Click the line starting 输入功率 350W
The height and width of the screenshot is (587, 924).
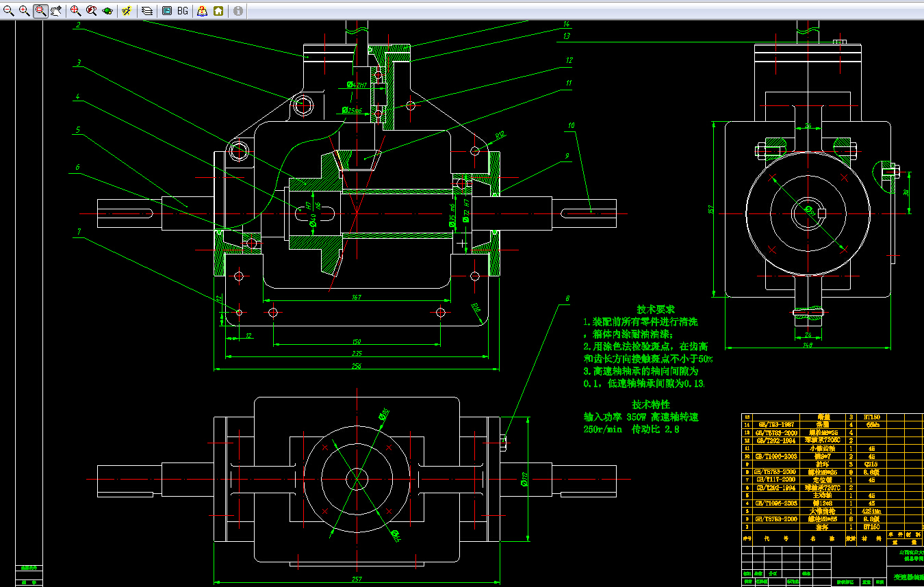point(641,417)
